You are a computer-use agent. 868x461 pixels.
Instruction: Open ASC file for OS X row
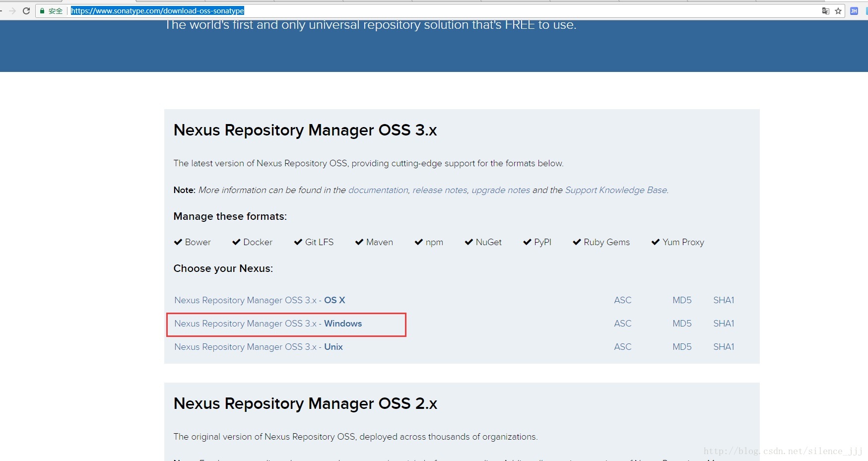(x=623, y=300)
